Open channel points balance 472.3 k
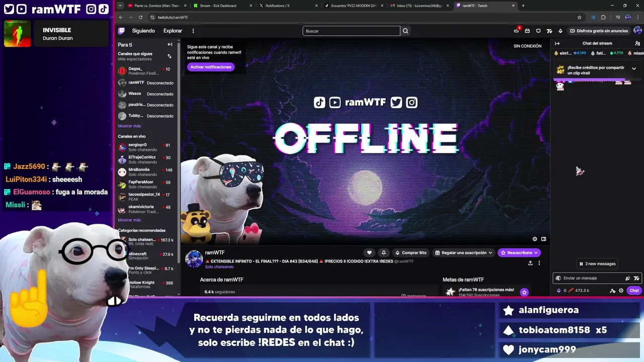The width and height of the screenshot is (644, 362). [x=579, y=291]
